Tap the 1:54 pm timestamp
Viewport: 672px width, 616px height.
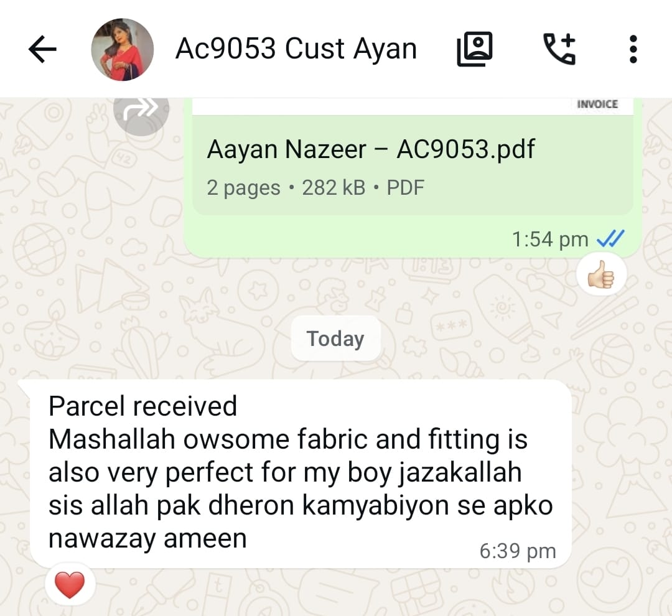pos(550,239)
